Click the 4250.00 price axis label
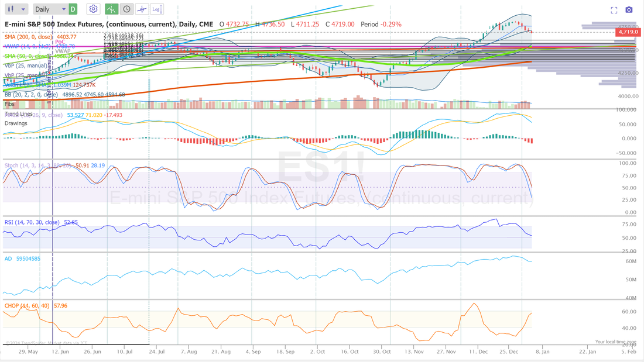This screenshot has width=644, height=362. [629, 73]
